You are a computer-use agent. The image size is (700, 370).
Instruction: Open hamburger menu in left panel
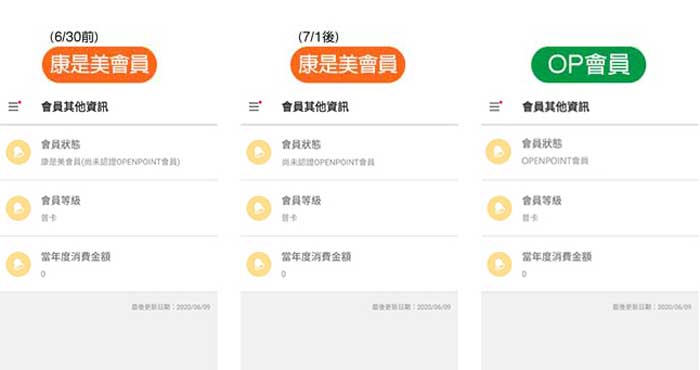pyautogui.click(x=14, y=106)
